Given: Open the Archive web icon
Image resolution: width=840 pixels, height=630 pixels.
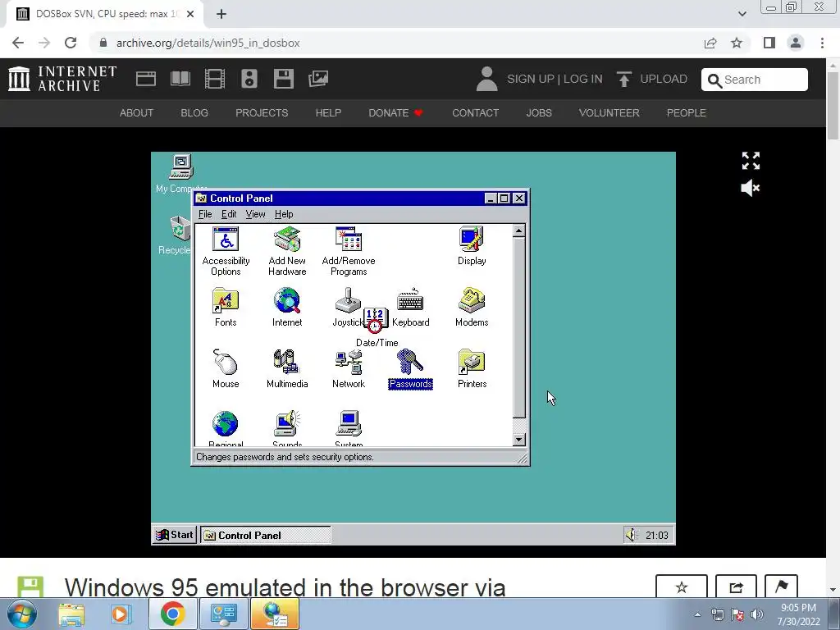Looking at the screenshot, I should tap(146, 79).
